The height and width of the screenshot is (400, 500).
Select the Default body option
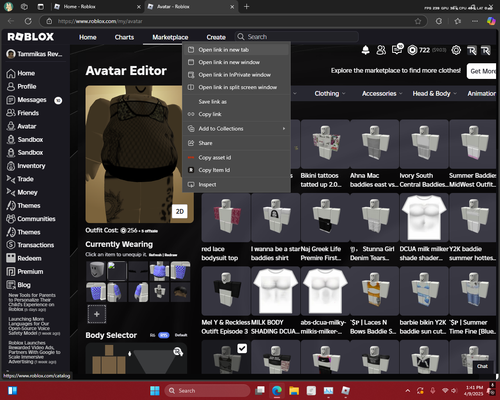pyautogui.click(x=181, y=335)
